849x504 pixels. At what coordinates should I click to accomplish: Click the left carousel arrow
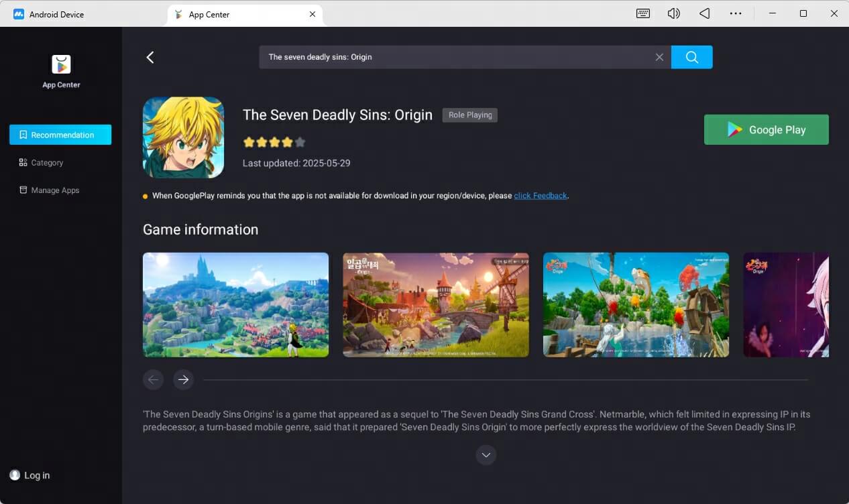[153, 379]
